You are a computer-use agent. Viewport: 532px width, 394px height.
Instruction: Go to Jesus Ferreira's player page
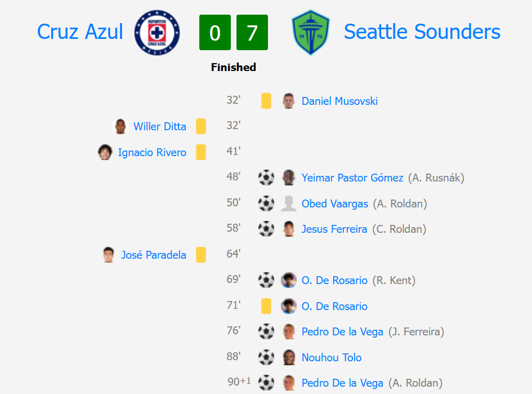coord(334,229)
